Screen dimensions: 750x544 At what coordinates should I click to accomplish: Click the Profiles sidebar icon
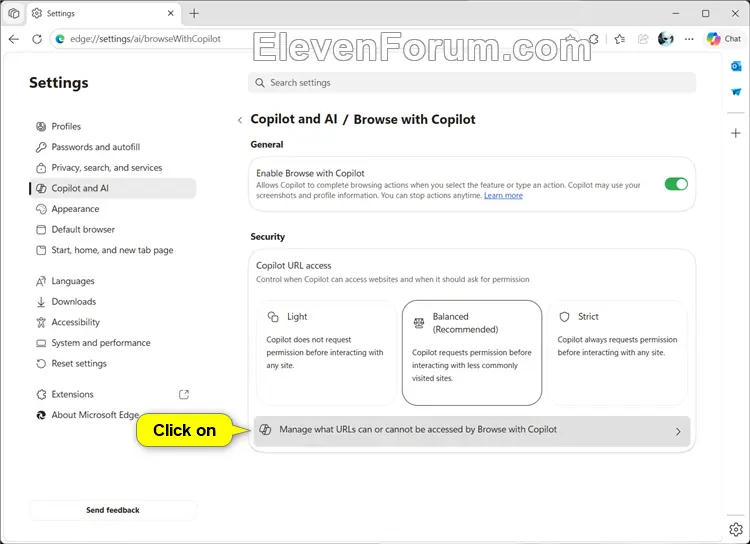point(41,126)
